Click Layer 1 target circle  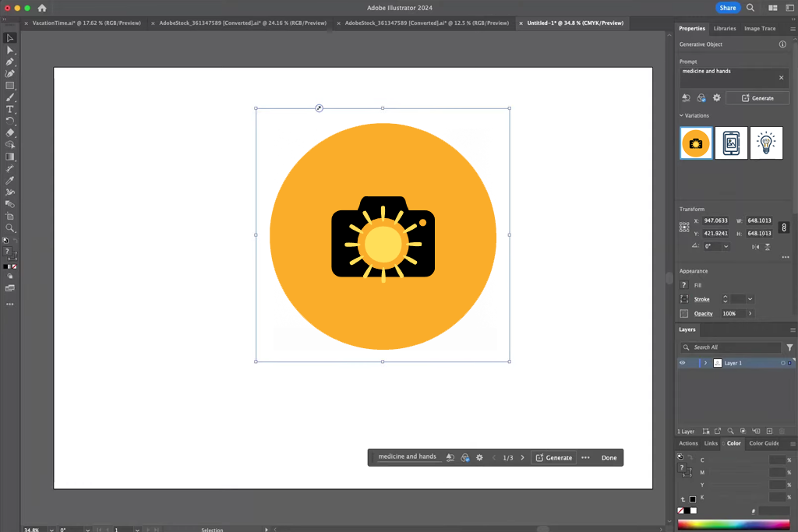(782, 363)
